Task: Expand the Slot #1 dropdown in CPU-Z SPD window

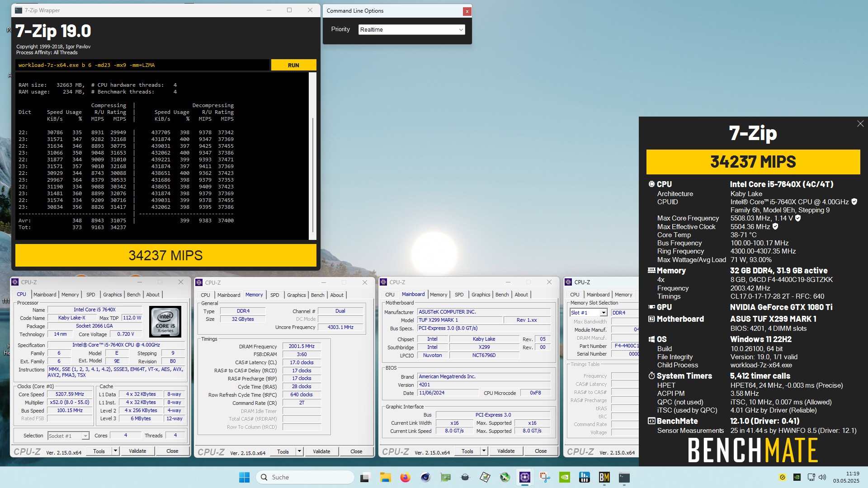Action: 603,313
